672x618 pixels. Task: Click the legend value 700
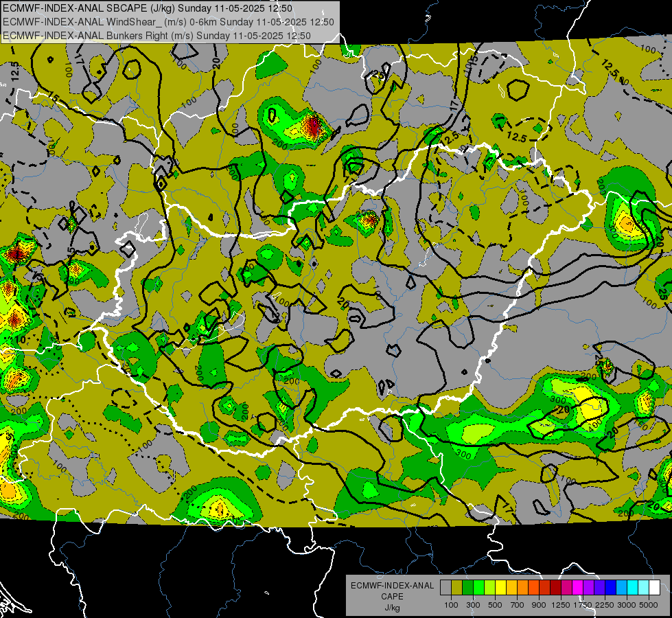point(518,605)
